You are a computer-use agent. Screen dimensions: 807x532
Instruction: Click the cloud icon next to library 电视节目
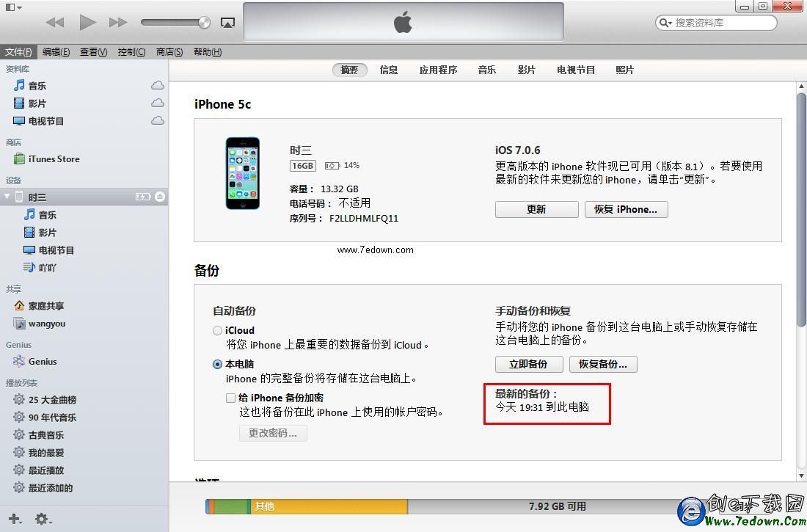coord(158,120)
